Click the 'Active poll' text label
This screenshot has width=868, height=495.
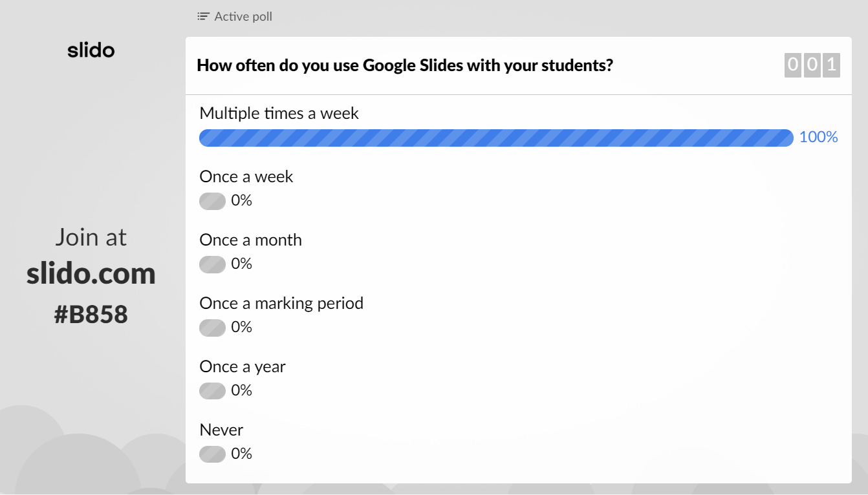point(243,16)
